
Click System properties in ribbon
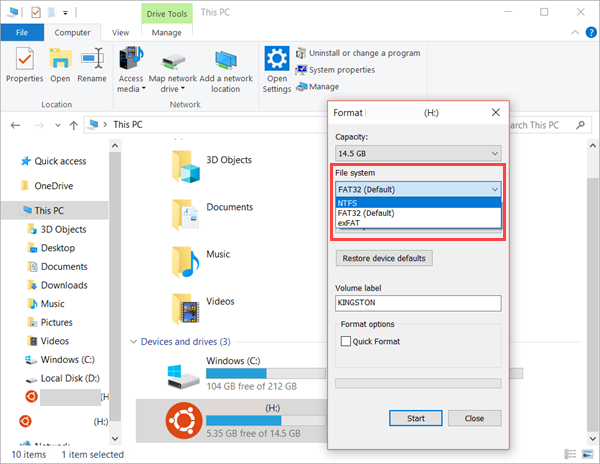click(335, 70)
